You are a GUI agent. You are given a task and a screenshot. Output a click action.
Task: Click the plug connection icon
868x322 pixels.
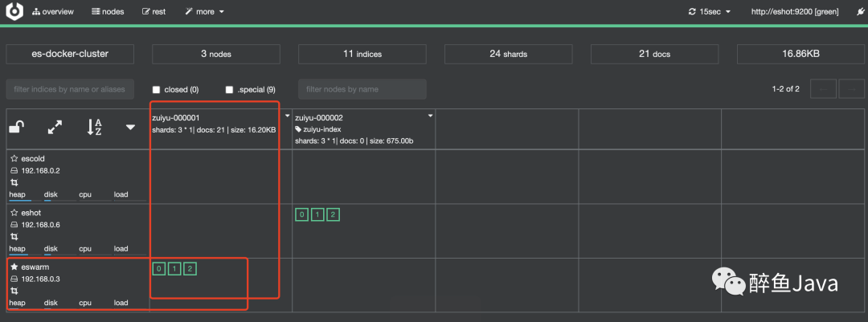point(859,11)
